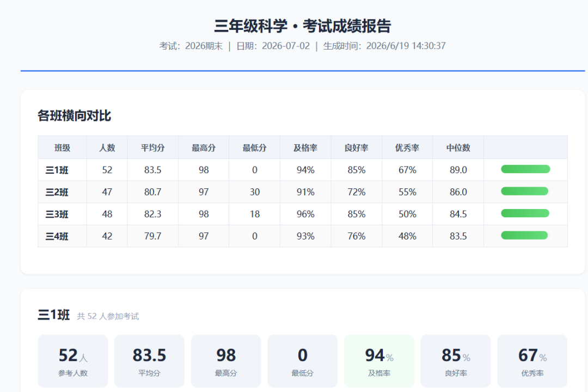Screen dimensions: 588x392
Task: Click headcount 48 in 三3班 row
Action: (107, 214)
